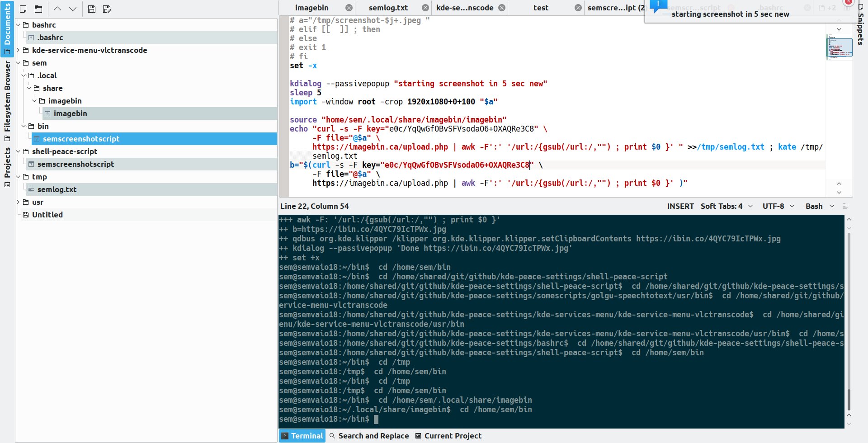Click Line 22, Column 54 indicator

click(x=315, y=206)
